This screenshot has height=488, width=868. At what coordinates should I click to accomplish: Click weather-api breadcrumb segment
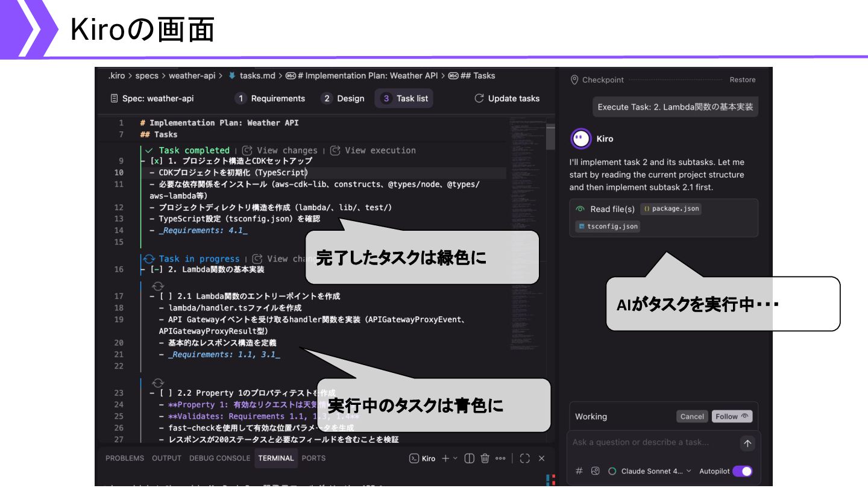coord(192,76)
